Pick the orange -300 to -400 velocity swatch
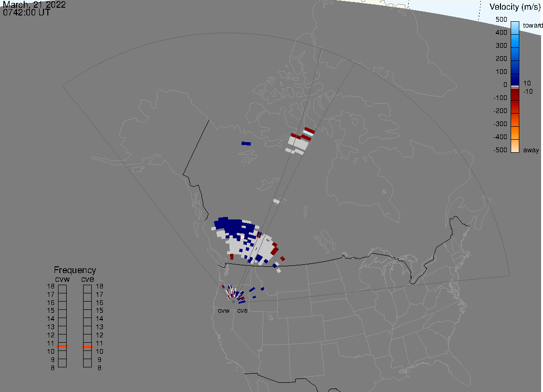543x392 pixels. tap(515, 133)
